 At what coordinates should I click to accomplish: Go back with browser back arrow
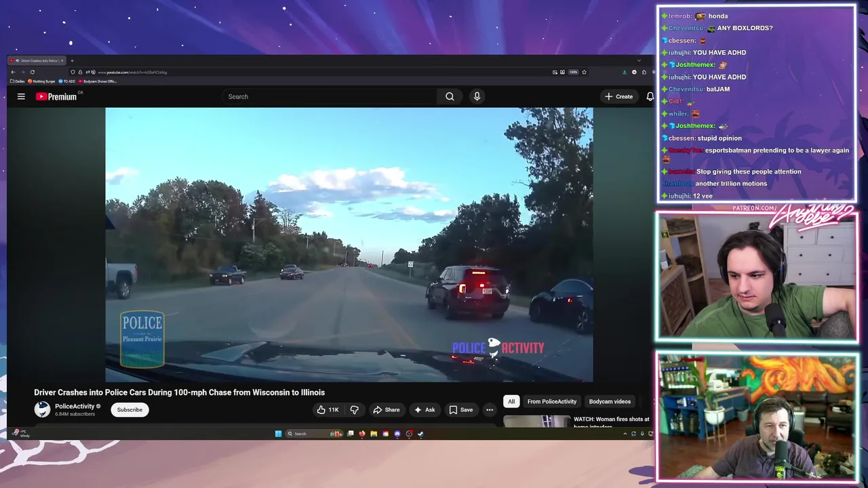coord(13,72)
